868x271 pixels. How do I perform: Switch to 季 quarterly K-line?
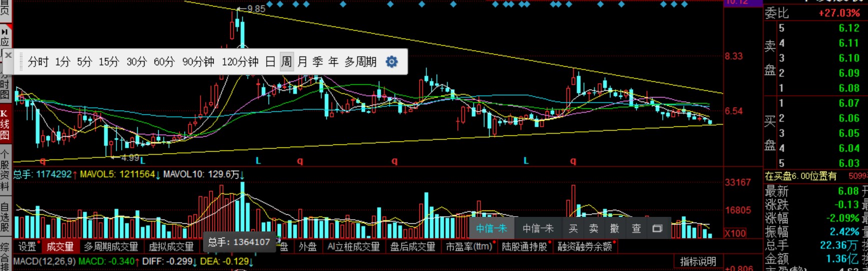(318, 62)
